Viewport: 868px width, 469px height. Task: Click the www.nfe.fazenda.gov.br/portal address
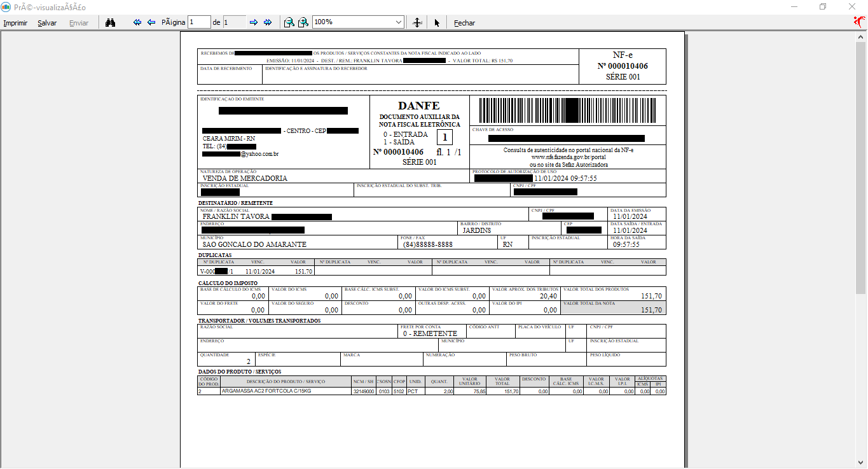(568, 157)
